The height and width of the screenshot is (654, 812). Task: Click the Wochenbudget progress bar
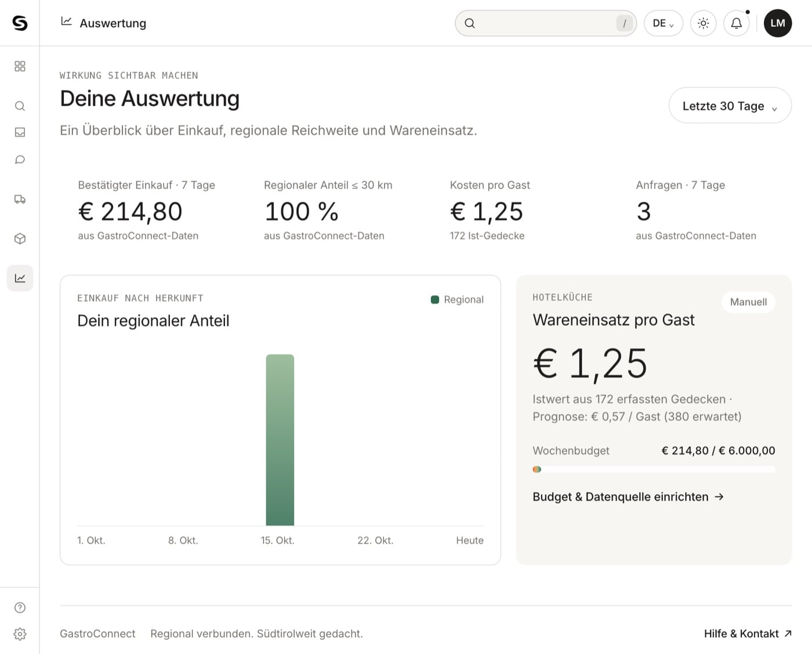coord(654,469)
